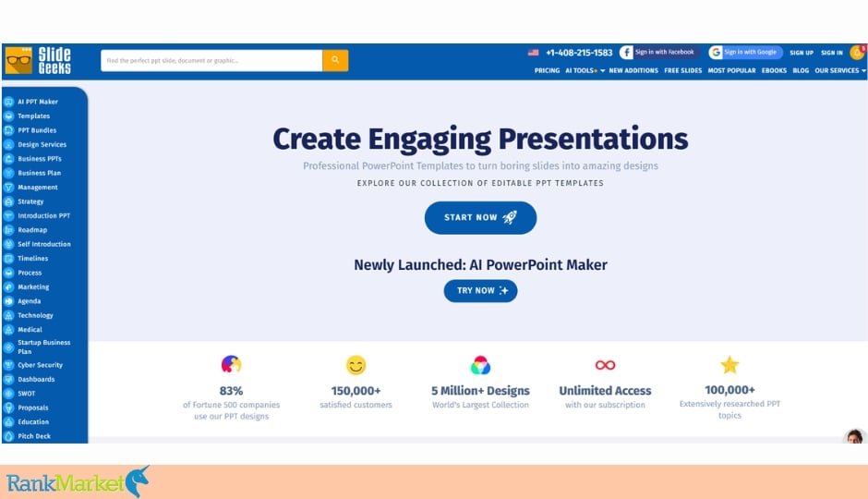Click the SlideGeeks glasses logo

tap(18, 60)
